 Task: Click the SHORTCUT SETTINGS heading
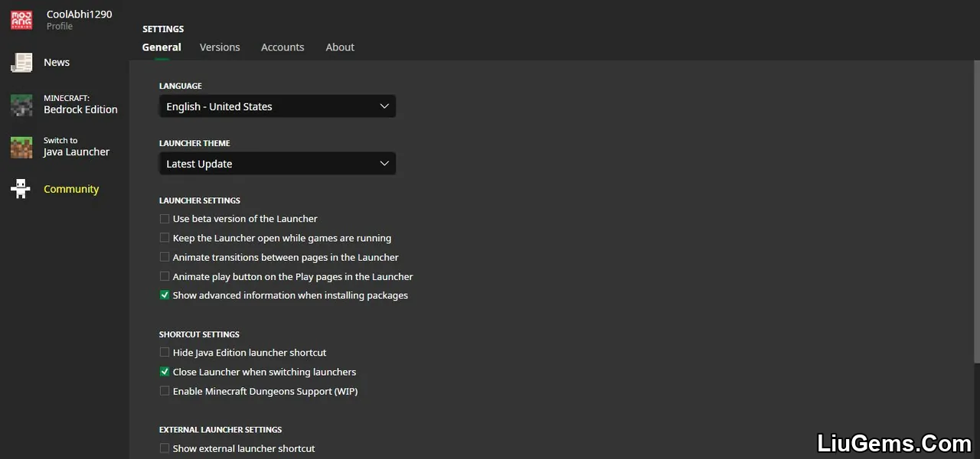pos(199,334)
